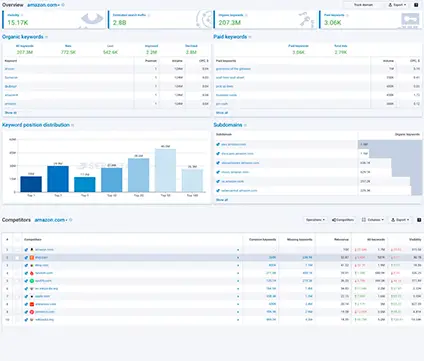Sort by the Relevance column header
This screenshot has width=424, height=361.
(x=342, y=240)
